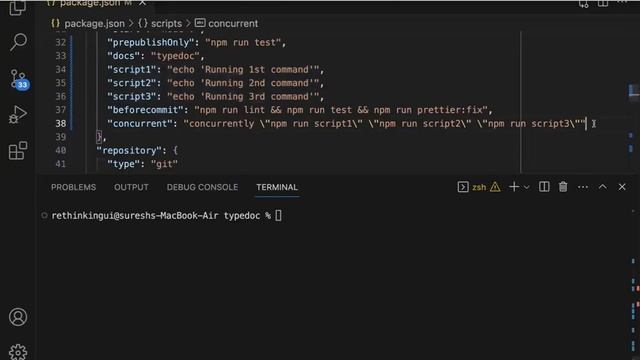Create a new terminal with plus icon

coord(514,187)
